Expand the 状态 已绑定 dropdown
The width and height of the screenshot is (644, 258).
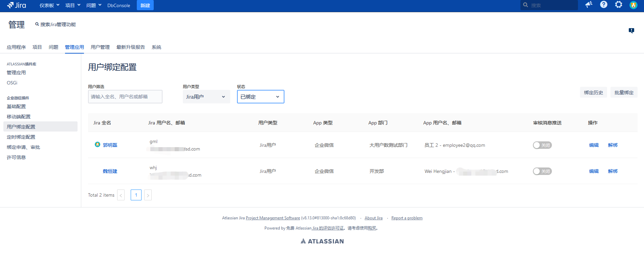coord(260,97)
